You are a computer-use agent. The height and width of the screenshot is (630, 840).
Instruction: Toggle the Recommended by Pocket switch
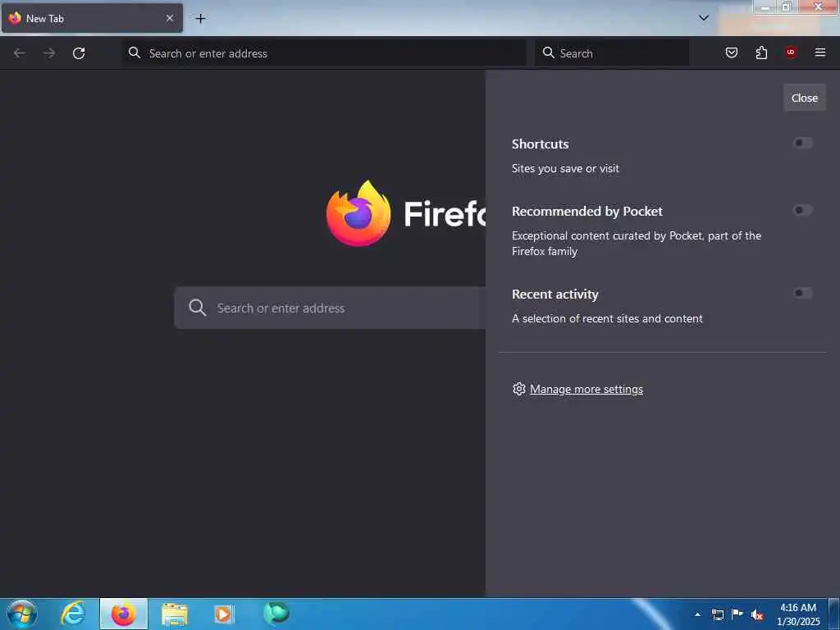pyautogui.click(x=802, y=210)
